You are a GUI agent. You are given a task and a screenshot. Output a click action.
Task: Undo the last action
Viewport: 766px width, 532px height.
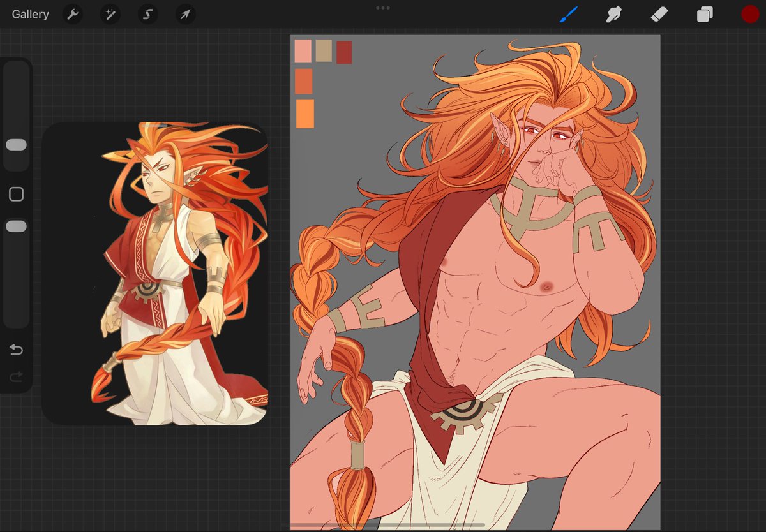point(16,350)
